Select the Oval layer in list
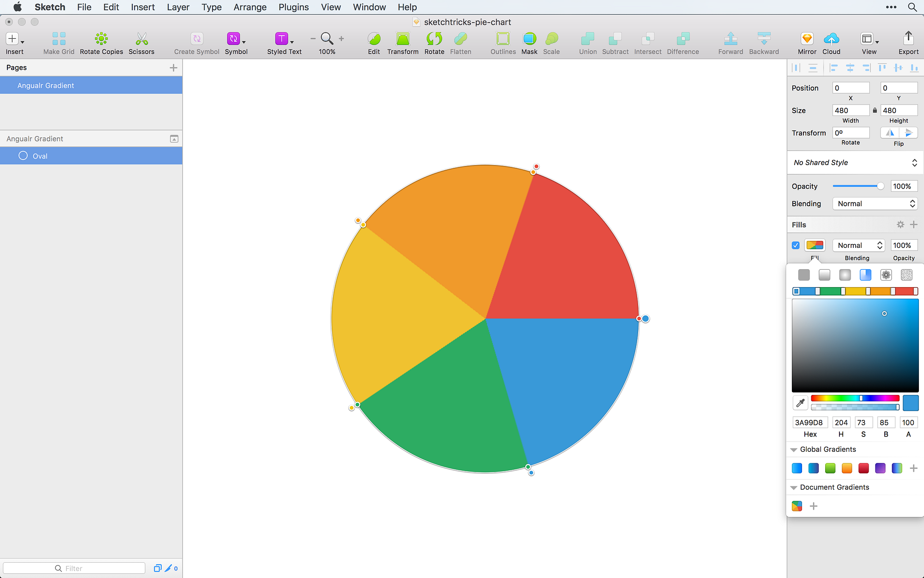The height and width of the screenshot is (578, 924). point(40,156)
